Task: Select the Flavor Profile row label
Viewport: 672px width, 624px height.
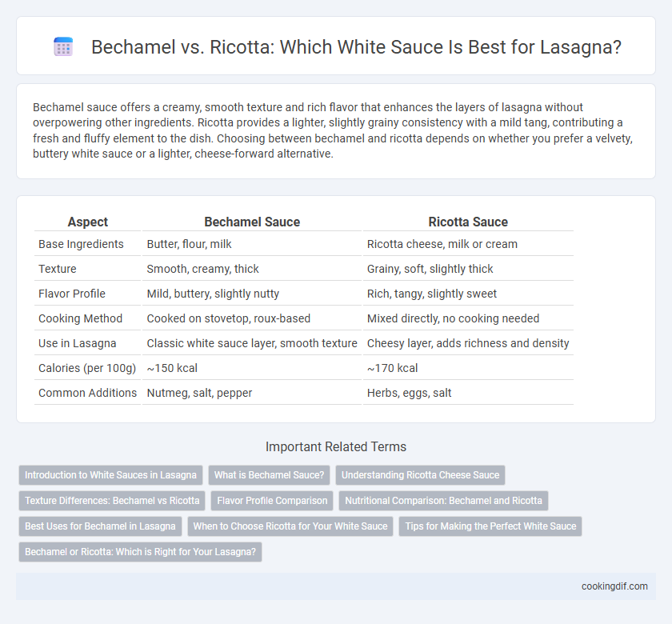Action: (71, 294)
